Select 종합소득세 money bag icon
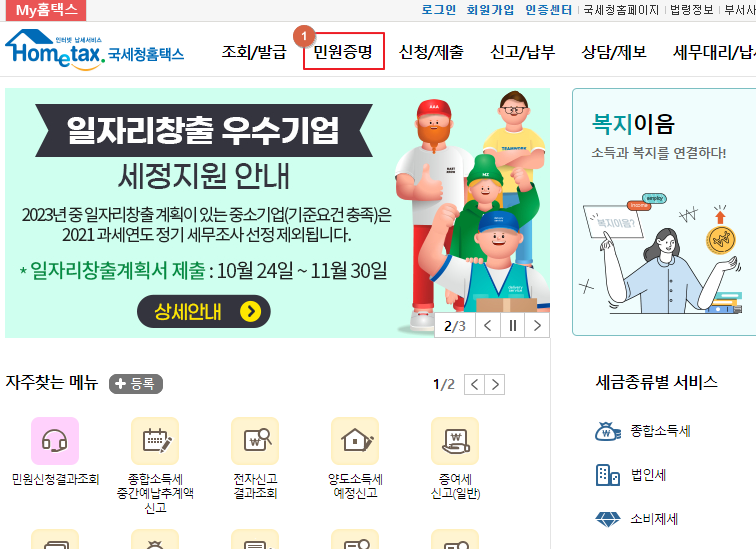The width and height of the screenshot is (756, 549). click(x=608, y=431)
